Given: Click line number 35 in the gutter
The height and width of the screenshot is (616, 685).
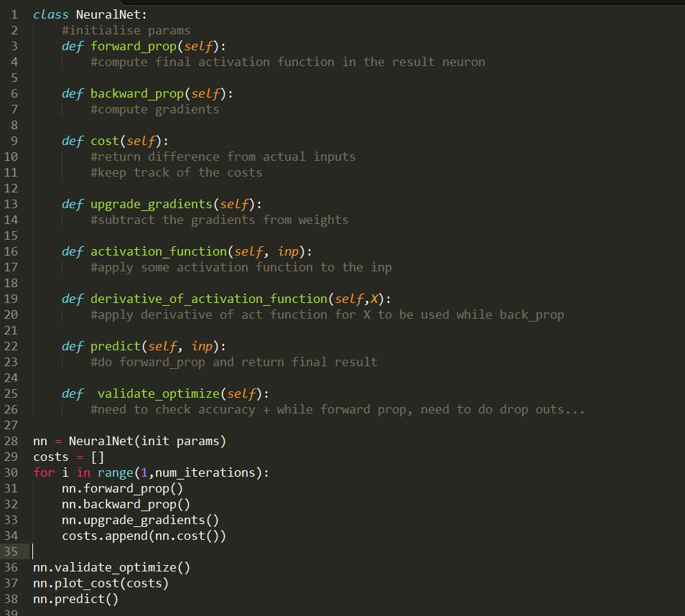Looking at the screenshot, I should (11, 552).
